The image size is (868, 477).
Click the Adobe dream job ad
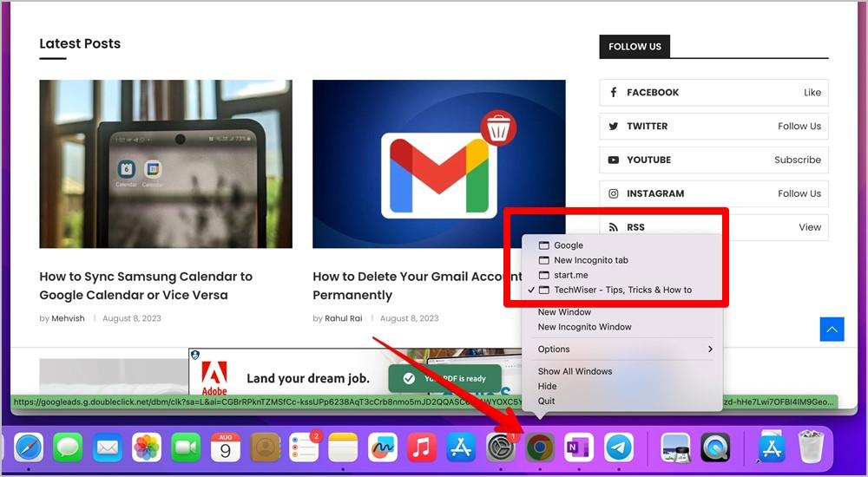[x=354, y=372]
